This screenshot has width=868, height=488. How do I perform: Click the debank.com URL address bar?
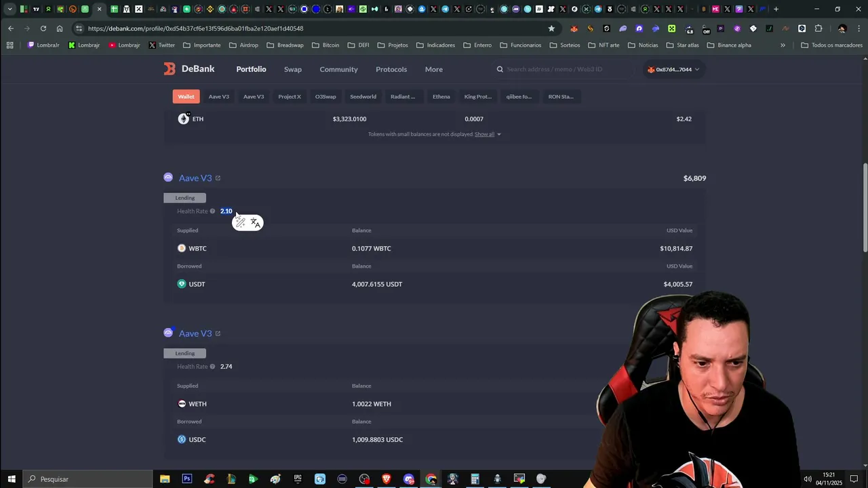pos(315,28)
